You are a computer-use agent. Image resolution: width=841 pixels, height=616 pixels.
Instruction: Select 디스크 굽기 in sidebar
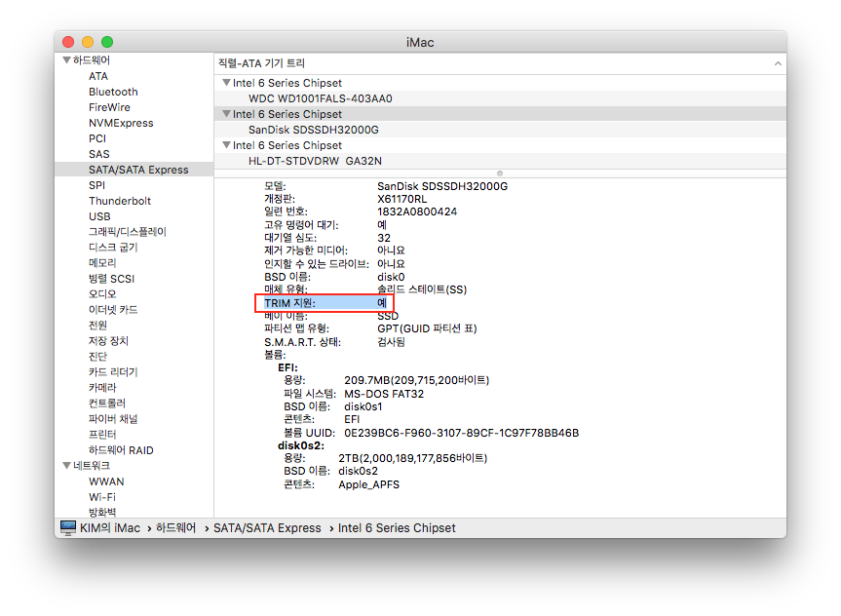click(x=113, y=248)
